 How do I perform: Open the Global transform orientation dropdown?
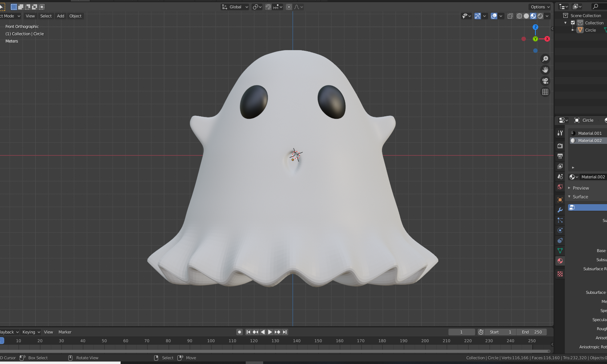(235, 7)
